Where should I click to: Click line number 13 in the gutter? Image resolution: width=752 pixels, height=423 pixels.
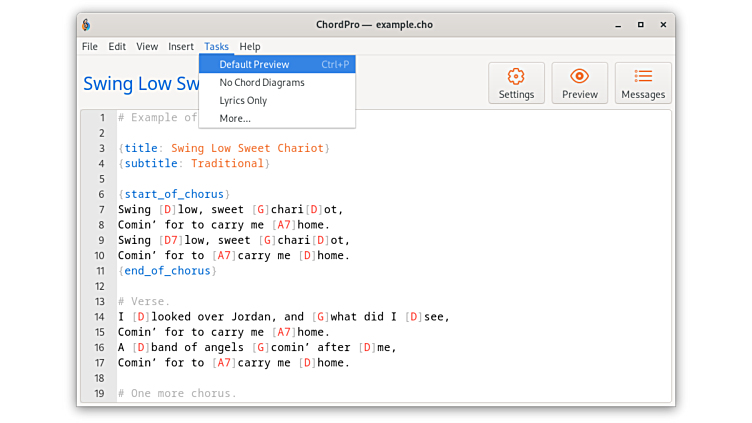100,302
